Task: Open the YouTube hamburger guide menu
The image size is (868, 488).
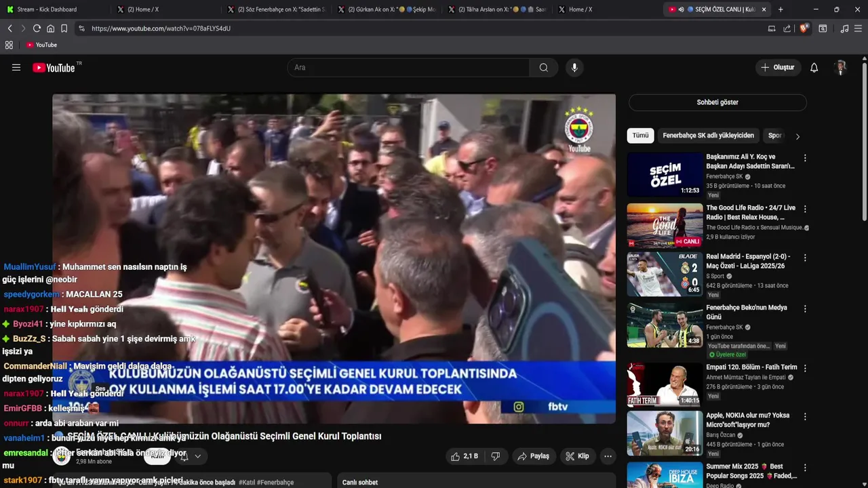Action: click(x=16, y=68)
